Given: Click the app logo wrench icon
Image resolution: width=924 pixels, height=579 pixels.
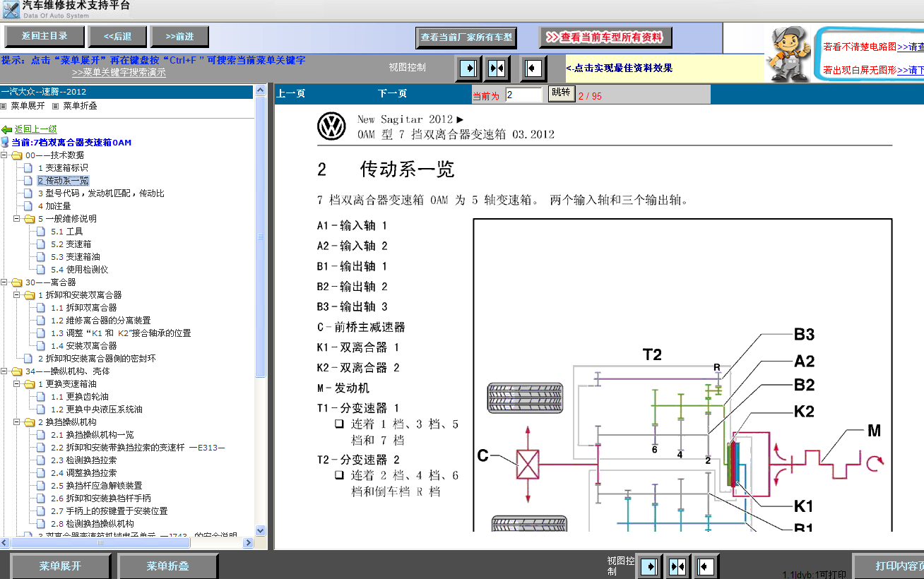Looking at the screenshot, I should coord(10,9).
